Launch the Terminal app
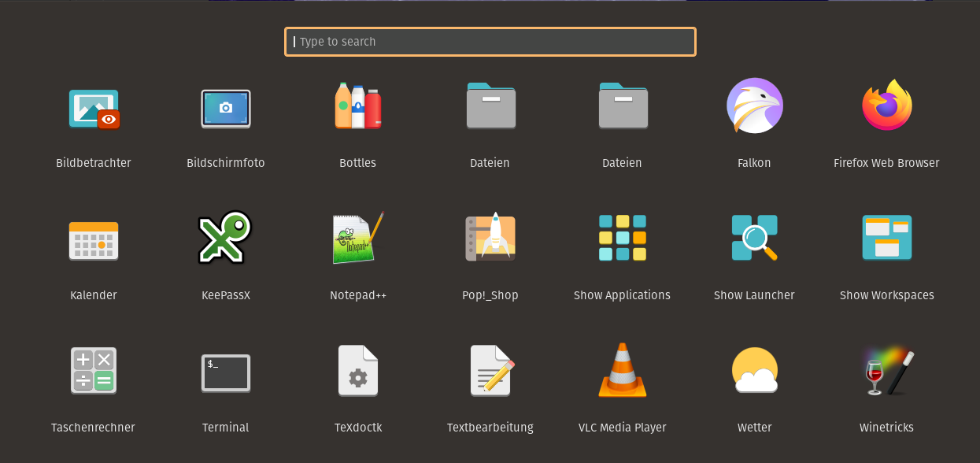 (226, 372)
